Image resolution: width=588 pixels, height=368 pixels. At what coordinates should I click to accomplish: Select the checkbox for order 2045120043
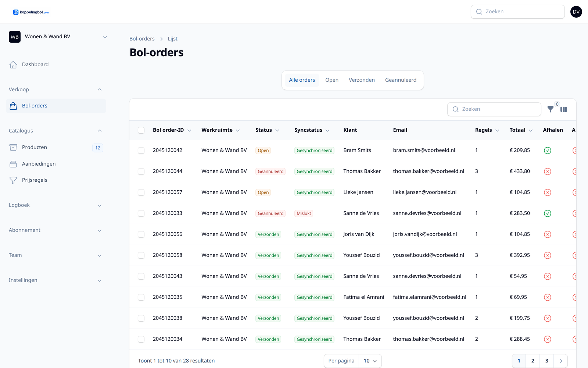[141, 276]
